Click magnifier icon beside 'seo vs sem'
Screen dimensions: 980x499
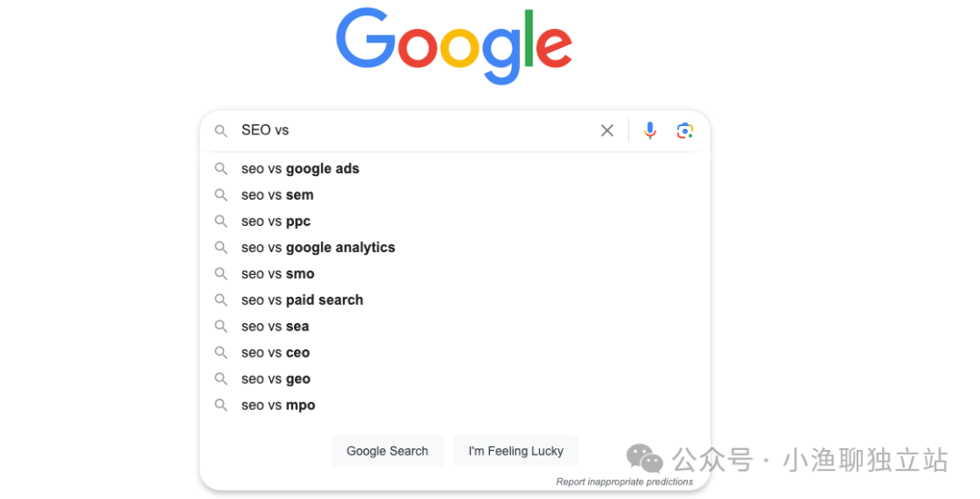(x=220, y=195)
